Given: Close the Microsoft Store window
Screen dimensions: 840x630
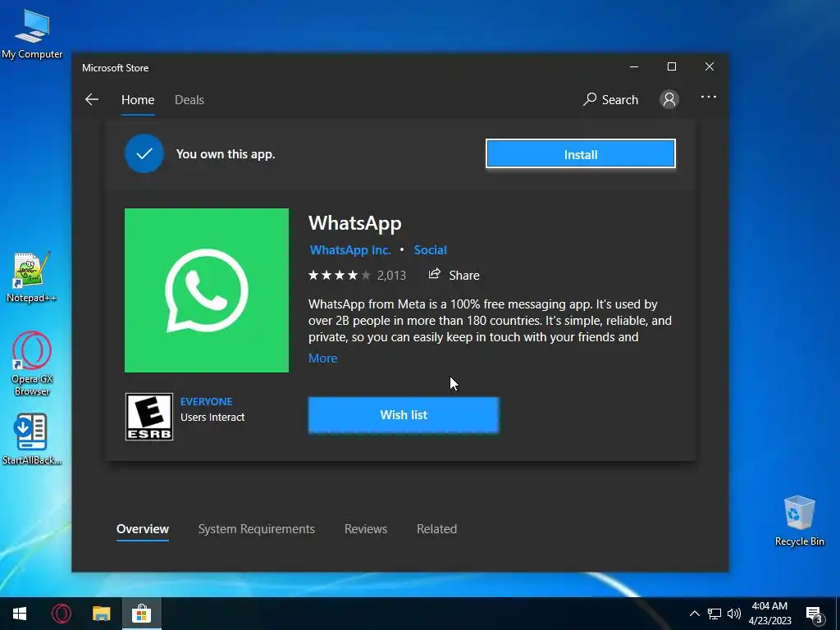Looking at the screenshot, I should coord(710,66).
